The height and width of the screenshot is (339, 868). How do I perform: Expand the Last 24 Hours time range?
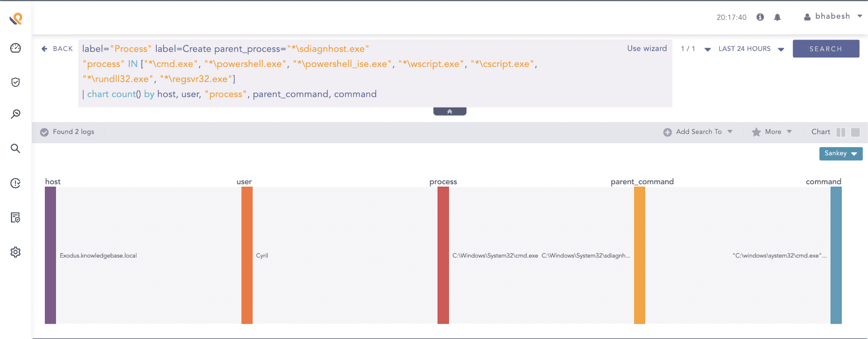tap(751, 49)
